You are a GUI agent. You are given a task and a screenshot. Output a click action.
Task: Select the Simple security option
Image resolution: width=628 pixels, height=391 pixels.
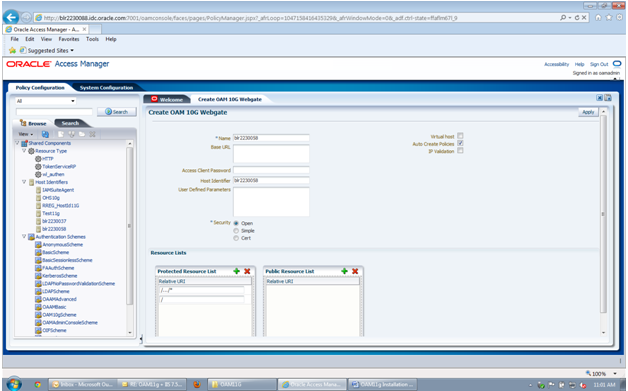tap(236, 231)
